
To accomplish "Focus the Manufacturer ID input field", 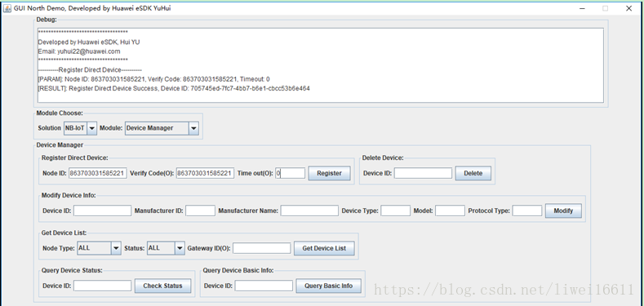I will pos(201,211).
